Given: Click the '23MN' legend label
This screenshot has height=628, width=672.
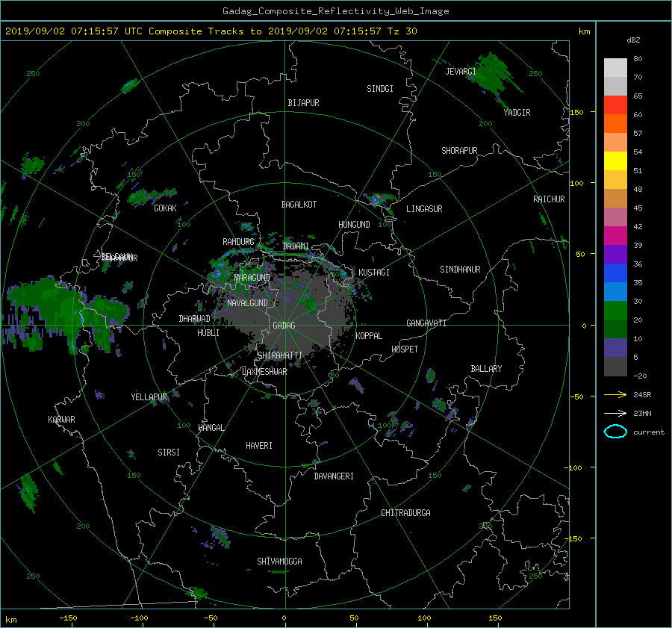Looking at the screenshot, I should (x=642, y=414).
